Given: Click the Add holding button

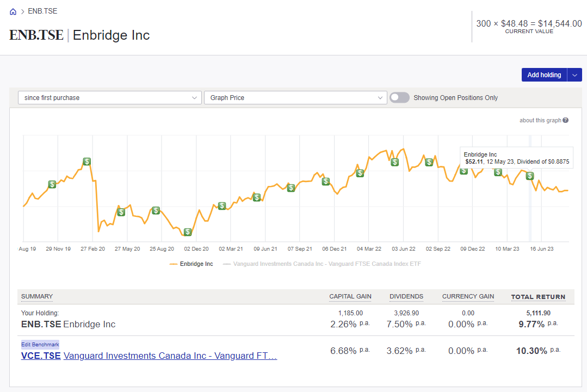Looking at the screenshot, I should 543,74.
